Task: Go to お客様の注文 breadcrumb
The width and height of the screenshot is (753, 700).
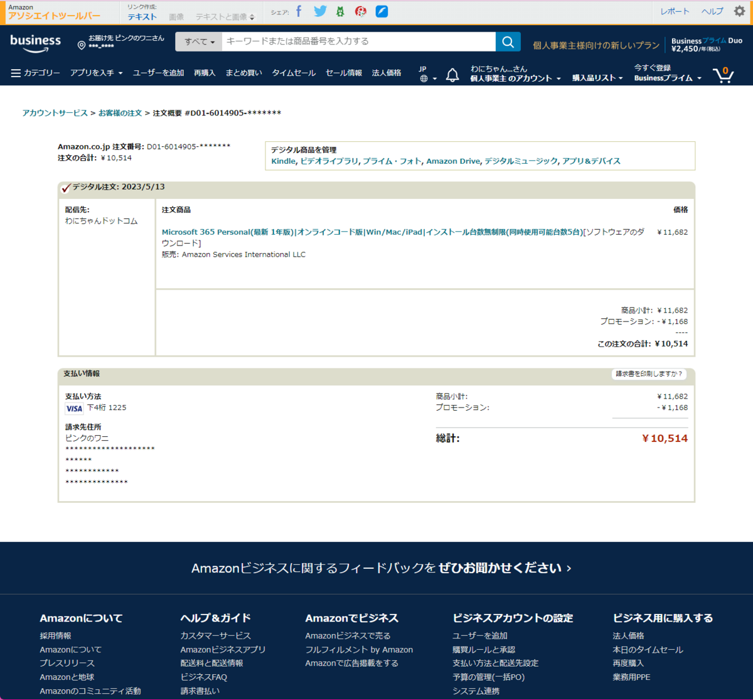Action: tap(120, 113)
